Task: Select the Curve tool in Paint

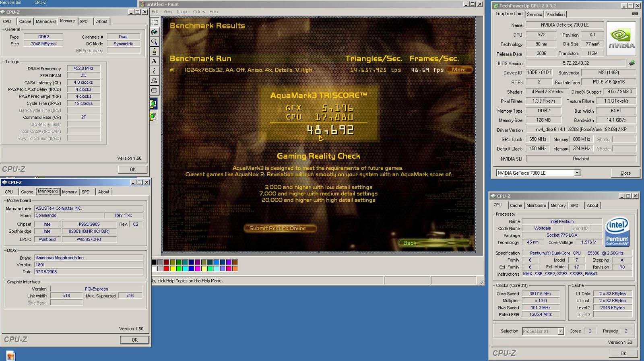Action: [x=155, y=71]
